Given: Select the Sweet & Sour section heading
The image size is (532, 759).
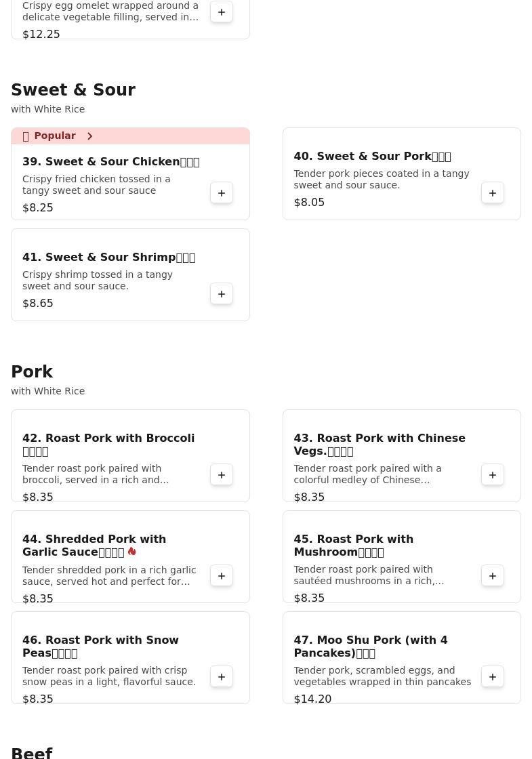Looking at the screenshot, I should [x=73, y=90].
